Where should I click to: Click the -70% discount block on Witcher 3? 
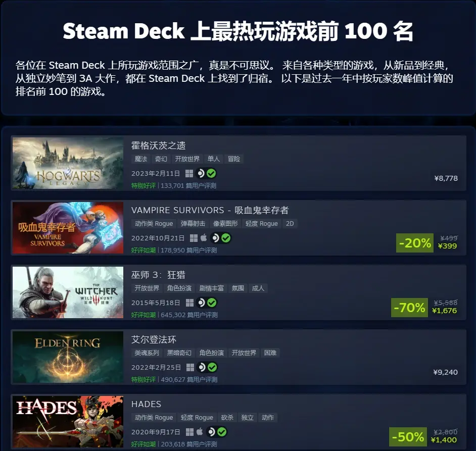[409, 308]
